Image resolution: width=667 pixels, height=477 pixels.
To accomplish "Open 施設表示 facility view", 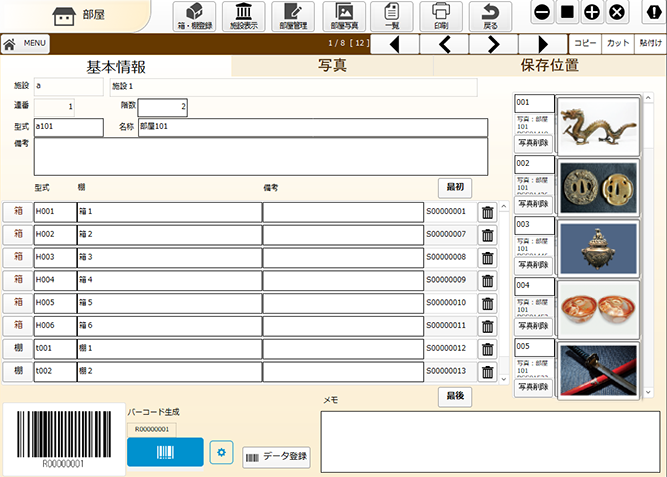I will coord(243,17).
